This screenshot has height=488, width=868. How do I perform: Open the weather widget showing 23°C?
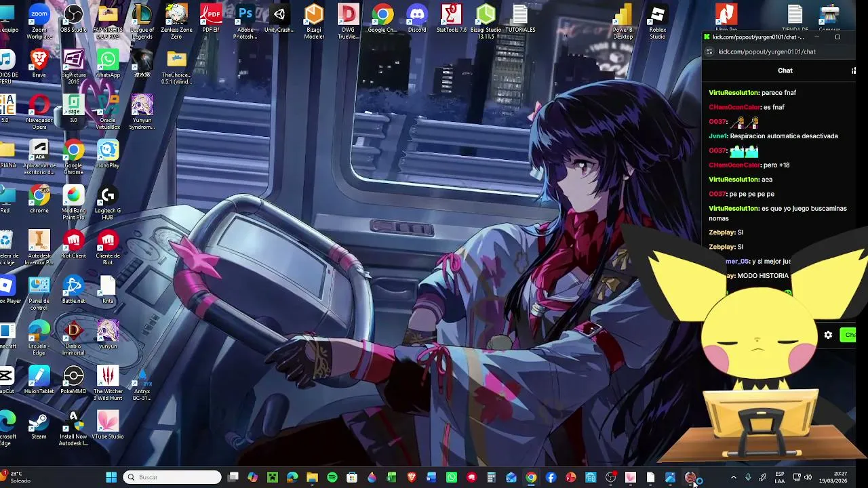tap(17, 477)
